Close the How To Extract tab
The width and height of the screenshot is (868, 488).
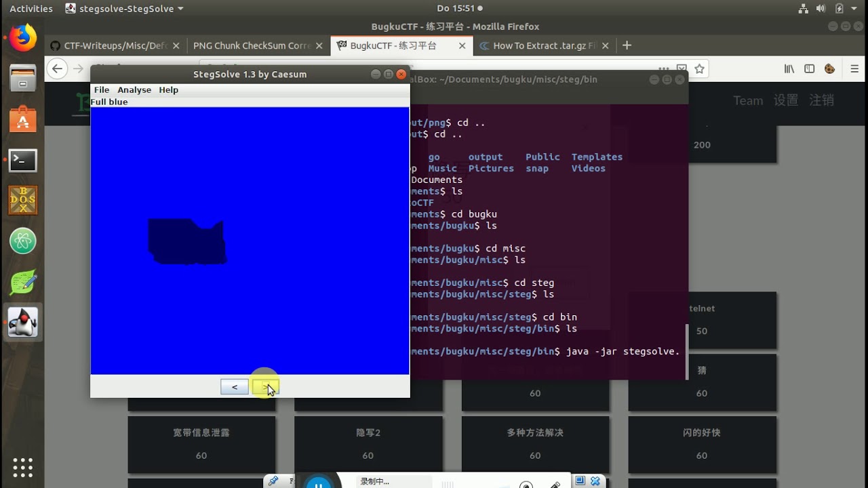605,46
